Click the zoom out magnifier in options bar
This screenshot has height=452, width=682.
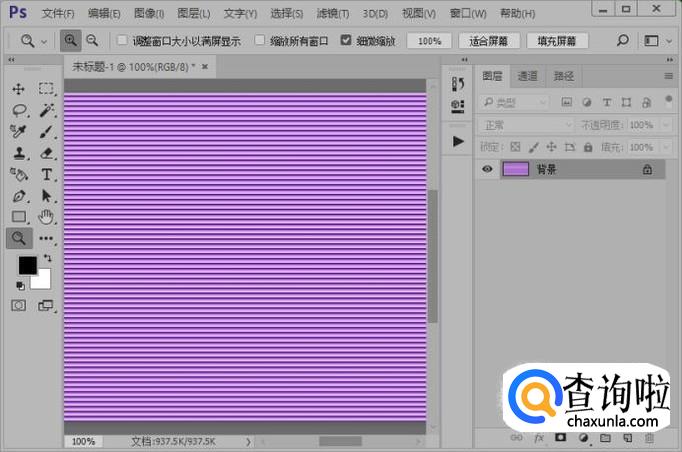click(x=92, y=41)
